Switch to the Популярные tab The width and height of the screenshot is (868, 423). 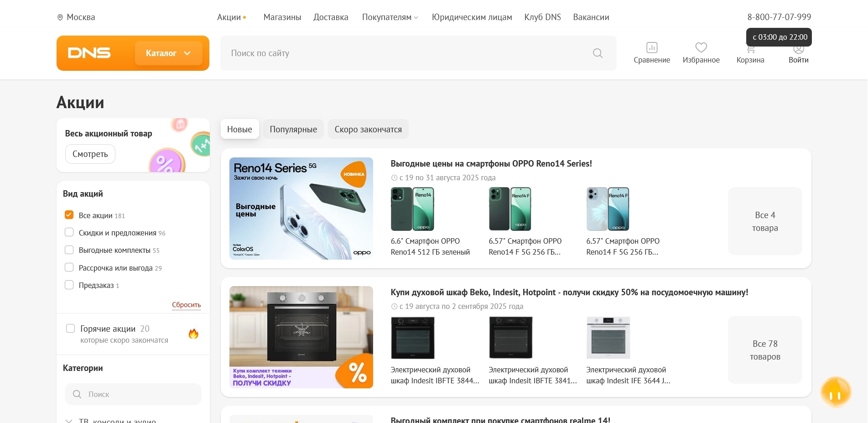pos(293,129)
